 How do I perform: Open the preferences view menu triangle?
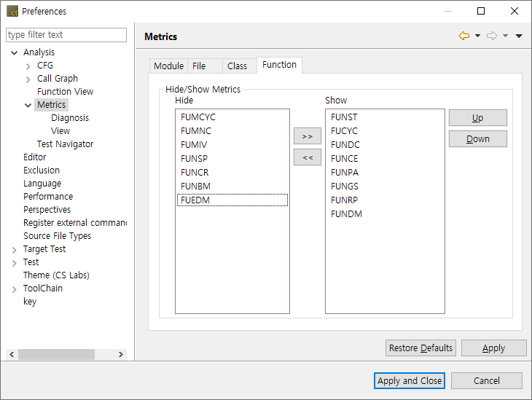[519, 36]
